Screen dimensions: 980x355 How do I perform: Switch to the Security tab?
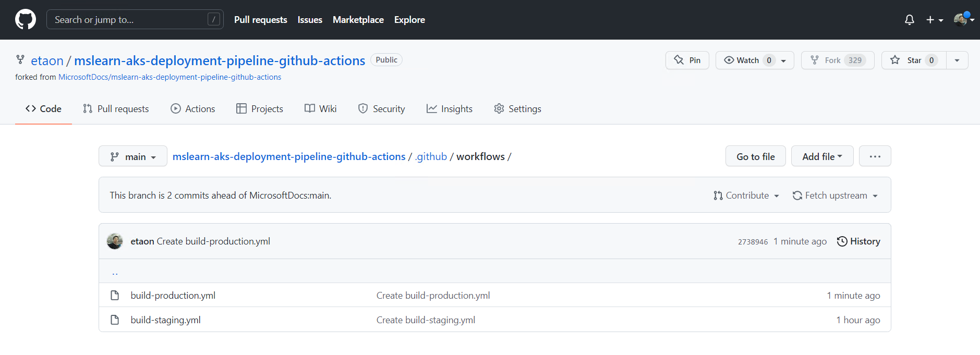382,108
